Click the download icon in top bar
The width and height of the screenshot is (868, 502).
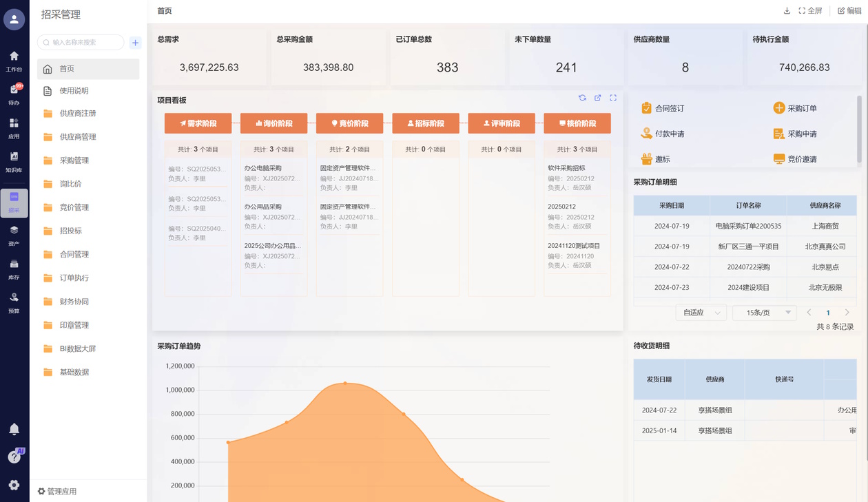(787, 11)
